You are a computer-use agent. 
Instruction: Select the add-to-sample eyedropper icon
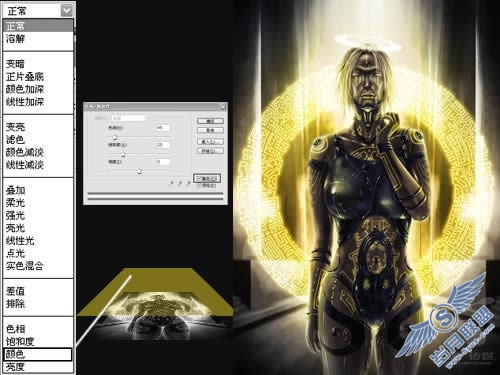click(180, 183)
